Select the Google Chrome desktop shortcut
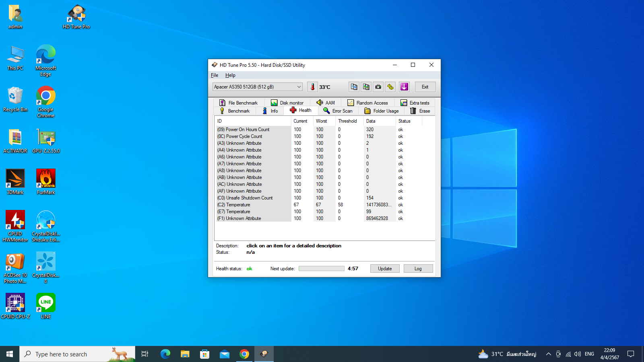The image size is (644, 362). [46, 102]
